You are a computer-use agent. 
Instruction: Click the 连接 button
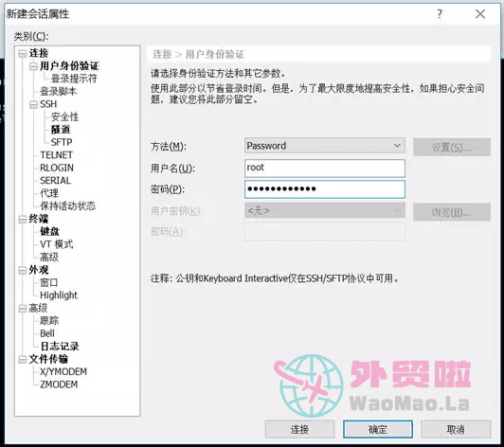[299, 429]
